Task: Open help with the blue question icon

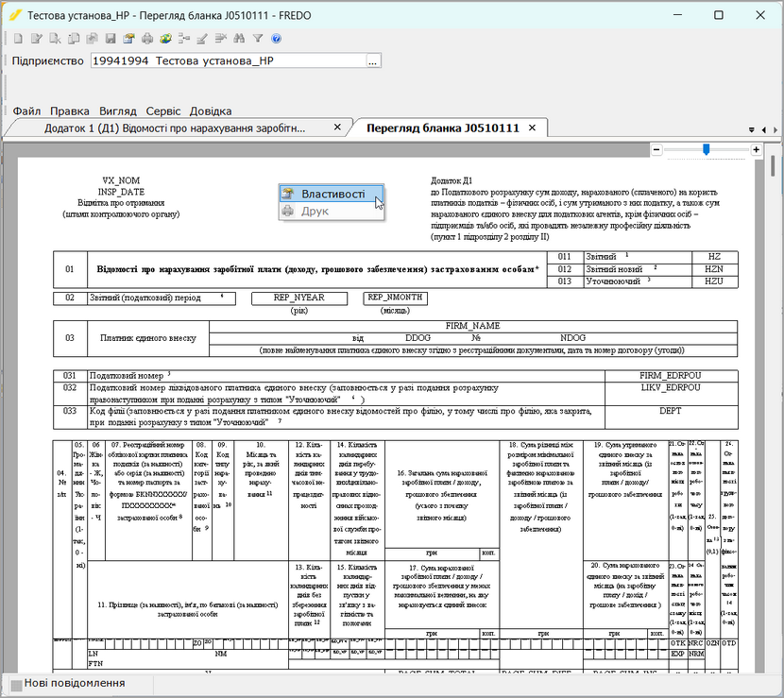Action: pyautogui.click(x=276, y=39)
